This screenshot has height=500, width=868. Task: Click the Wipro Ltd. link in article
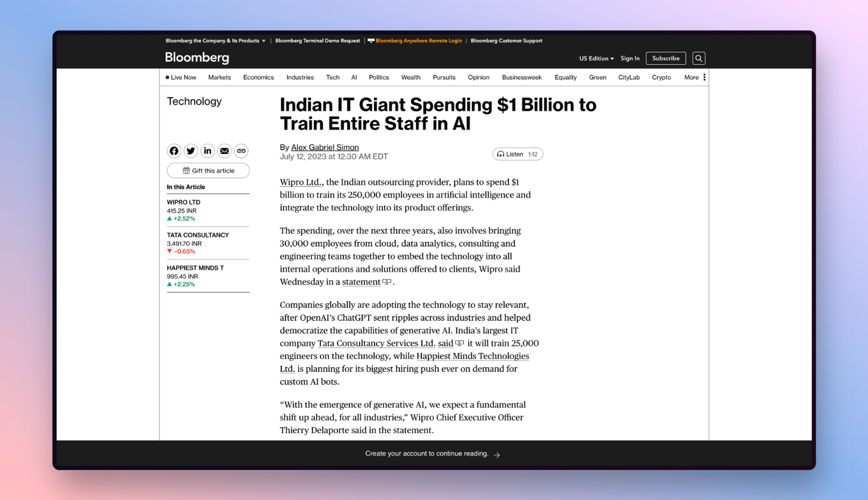tap(300, 182)
